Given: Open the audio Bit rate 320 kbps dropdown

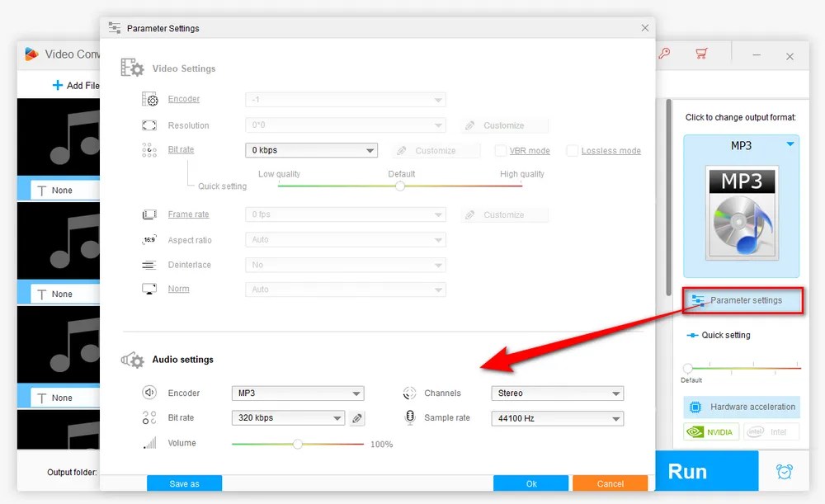Looking at the screenshot, I should (x=288, y=417).
